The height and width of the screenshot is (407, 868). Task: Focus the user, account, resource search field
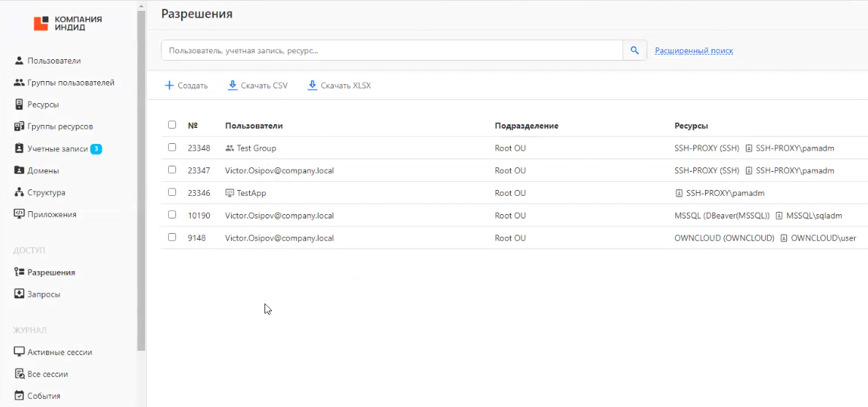[x=392, y=50]
